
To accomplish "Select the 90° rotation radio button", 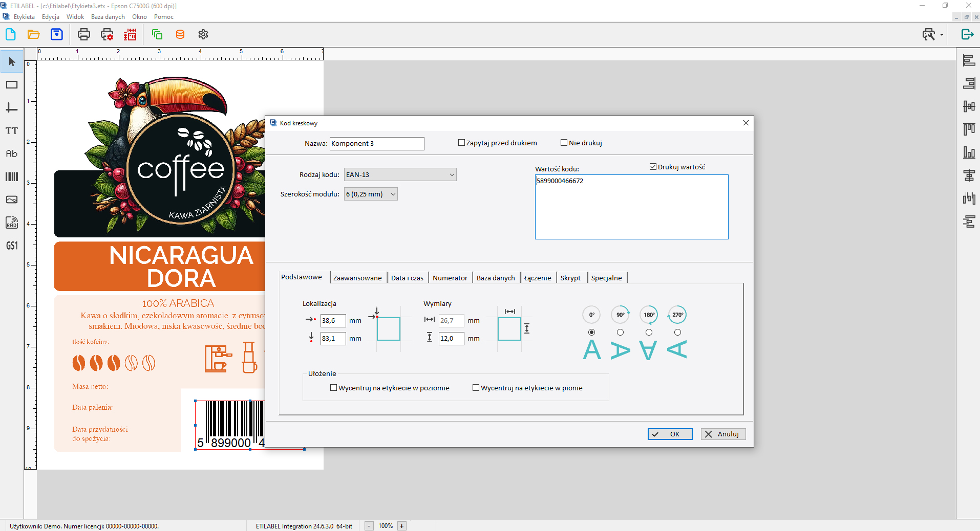I will tap(620, 333).
